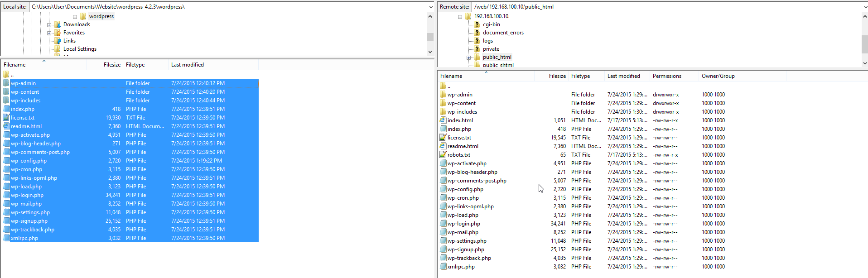The width and height of the screenshot is (868, 278).
Task: Select the Local Settings folder icon
Action: tap(58, 49)
